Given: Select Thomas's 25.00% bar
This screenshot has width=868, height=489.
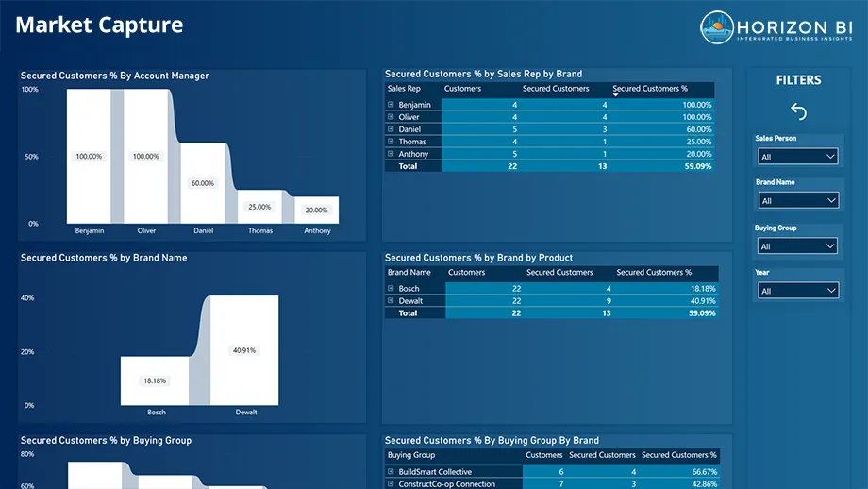Looking at the screenshot, I should click(x=259, y=207).
